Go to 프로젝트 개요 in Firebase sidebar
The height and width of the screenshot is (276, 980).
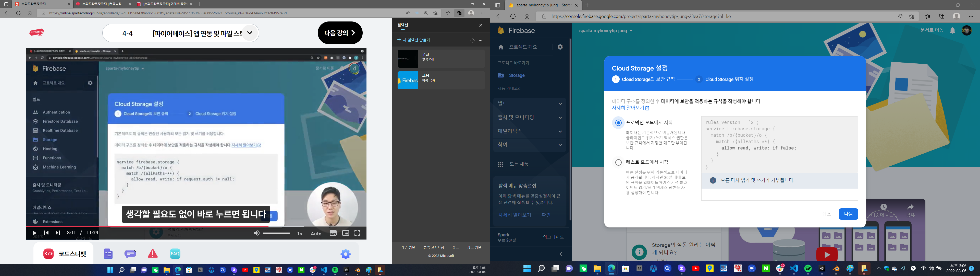click(523, 47)
